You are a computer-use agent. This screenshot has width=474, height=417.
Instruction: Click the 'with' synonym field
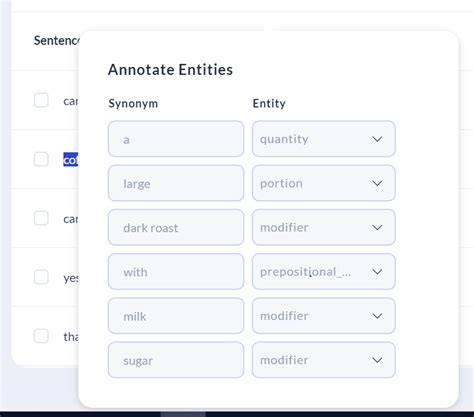[x=176, y=272]
